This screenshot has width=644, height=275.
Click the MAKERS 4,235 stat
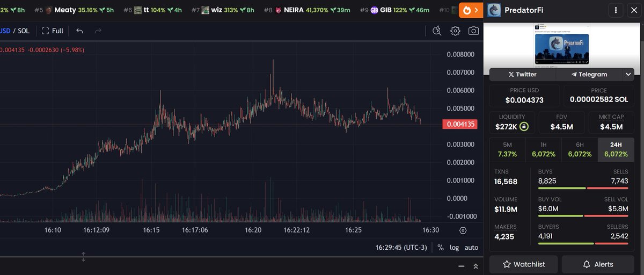[x=506, y=233]
